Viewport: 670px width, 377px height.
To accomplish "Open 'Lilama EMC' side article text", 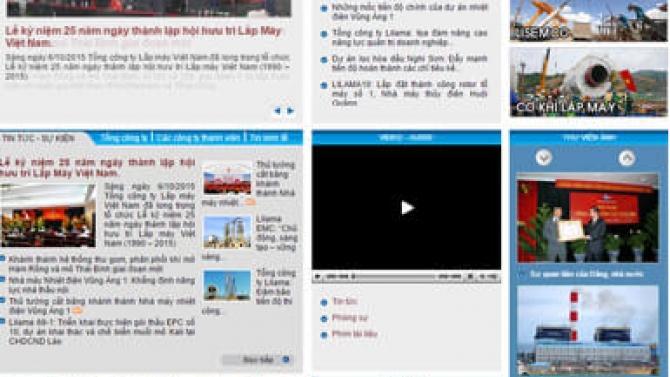I will pos(276,233).
